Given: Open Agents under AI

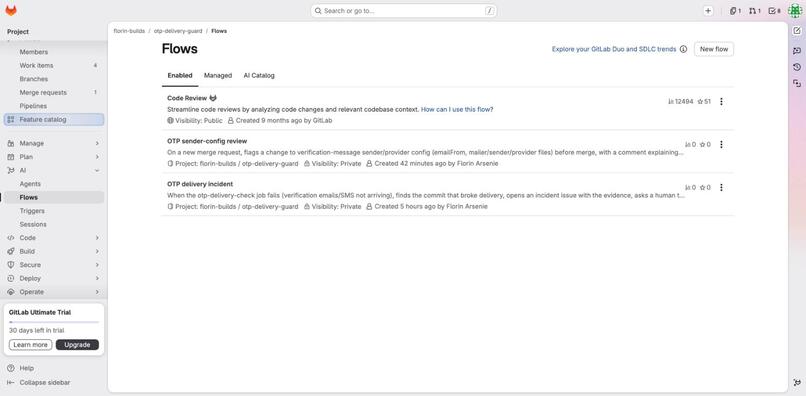Looking at the screenshot, I should pyautogui.click(x=54, y=184).
